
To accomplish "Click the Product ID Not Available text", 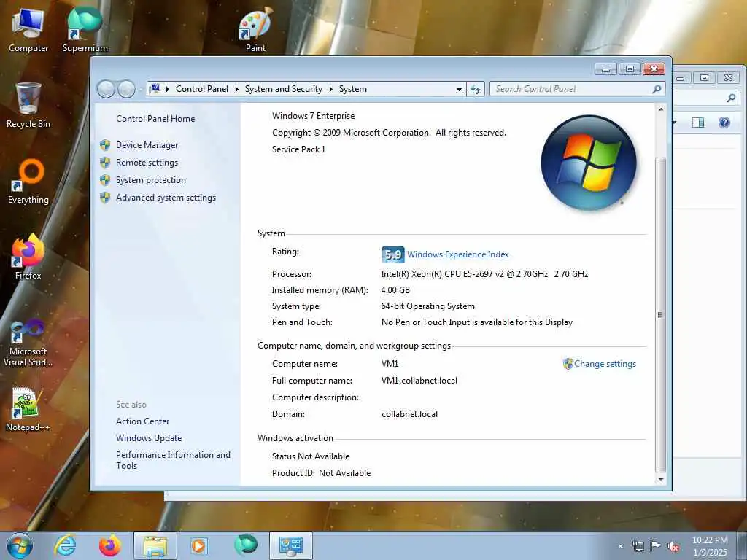I will 321,472.
